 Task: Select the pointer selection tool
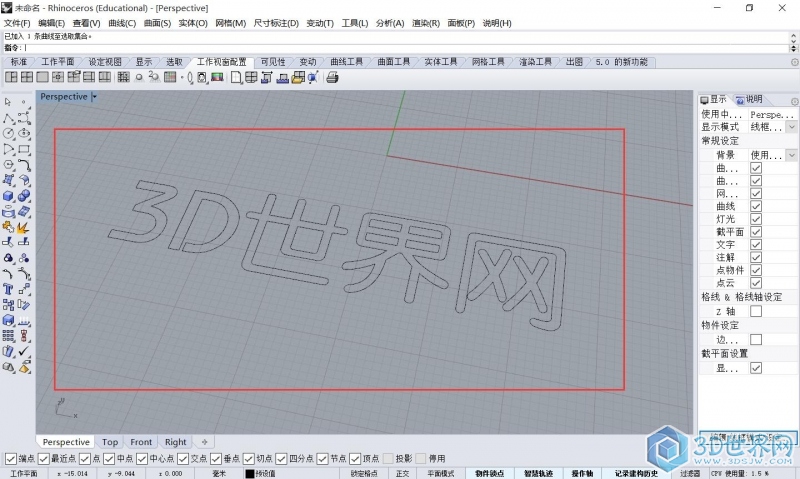tap(8, 102)
